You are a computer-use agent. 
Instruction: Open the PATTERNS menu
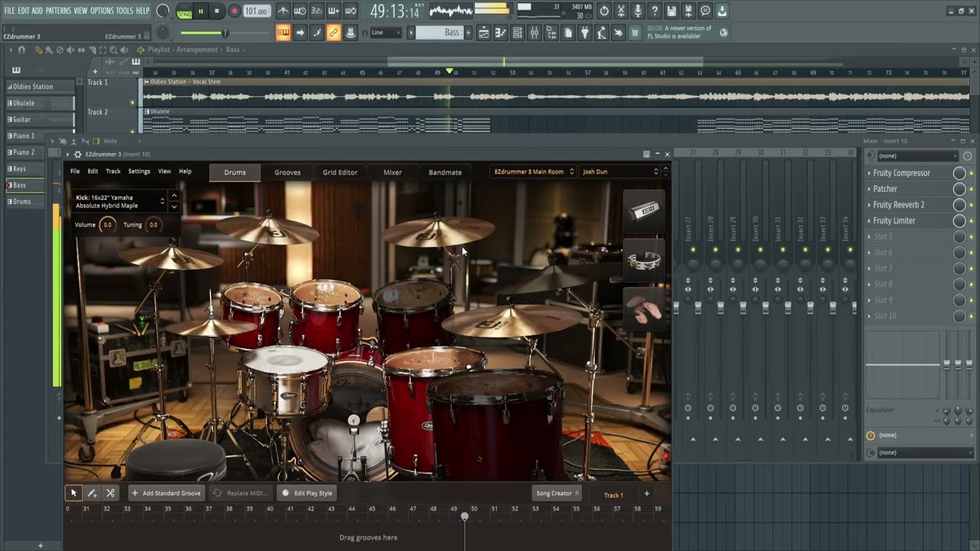coord(58,11)
